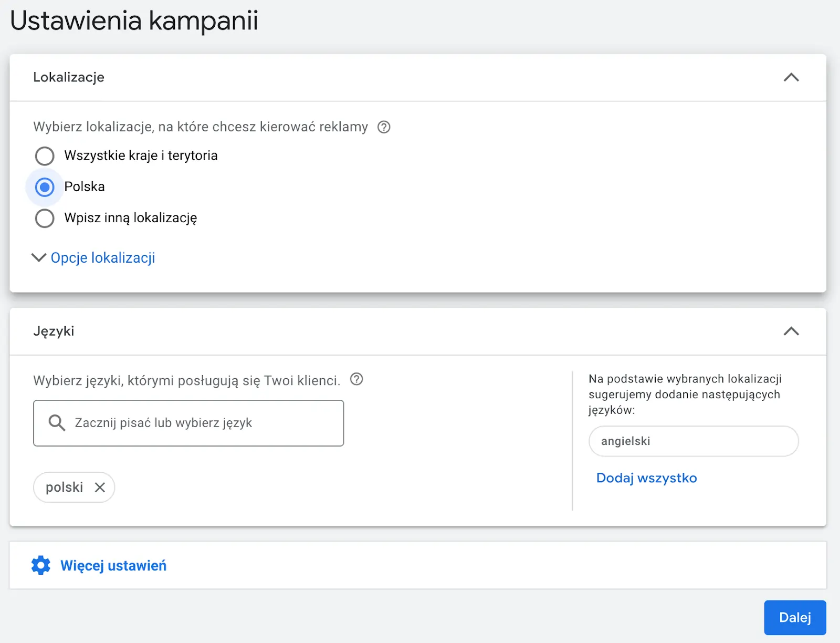Screen dimensions: 840x643
Task: Click the gear icon for more settings
Action: (x=41, y=565)
